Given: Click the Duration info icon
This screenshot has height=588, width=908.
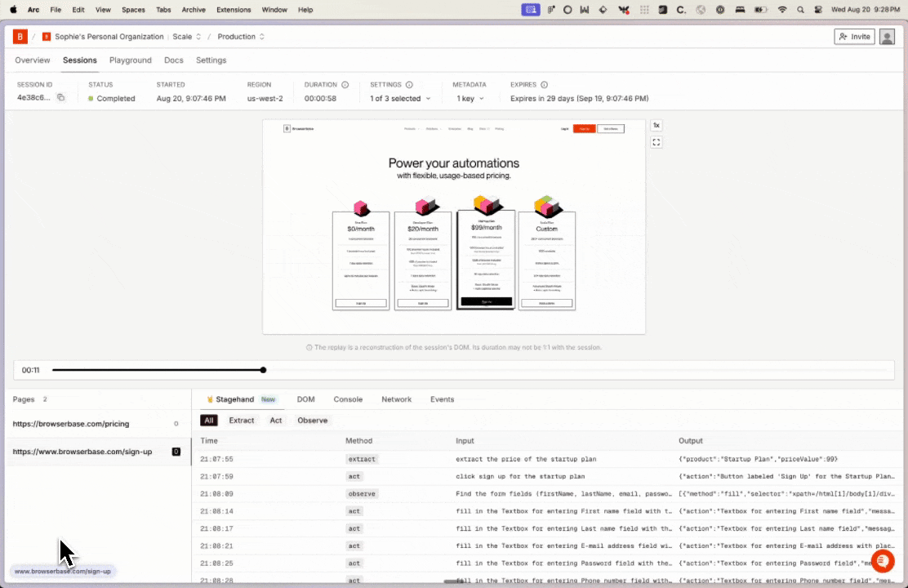Looking at the screenshot, I should (x=345, y=84).
